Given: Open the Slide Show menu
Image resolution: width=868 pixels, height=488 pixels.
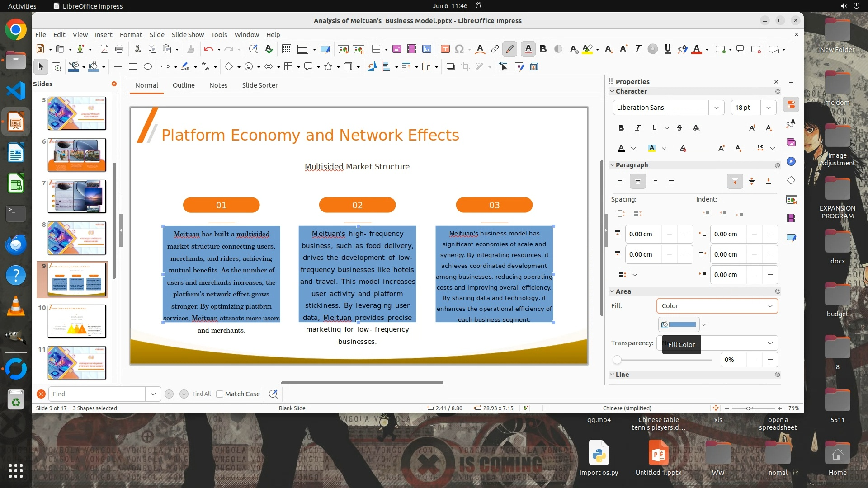Looking at the screenshot, I should click(x=188, y=35).
